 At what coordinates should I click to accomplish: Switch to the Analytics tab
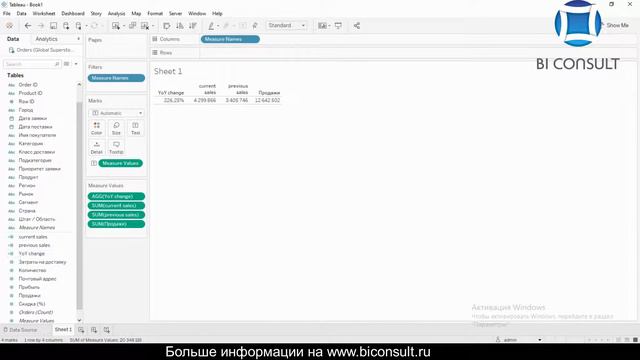point(47,39)
